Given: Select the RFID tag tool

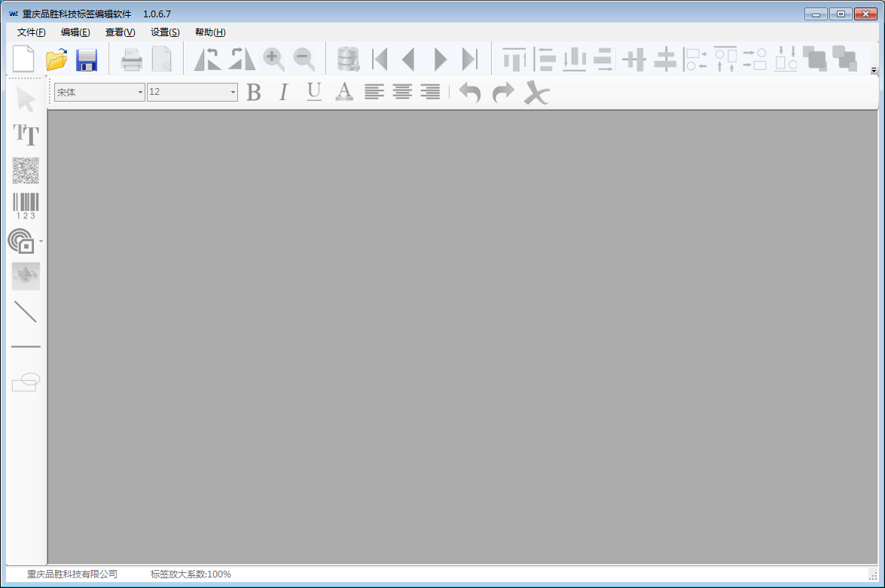Looking at the screenshot, I should 21,241.
